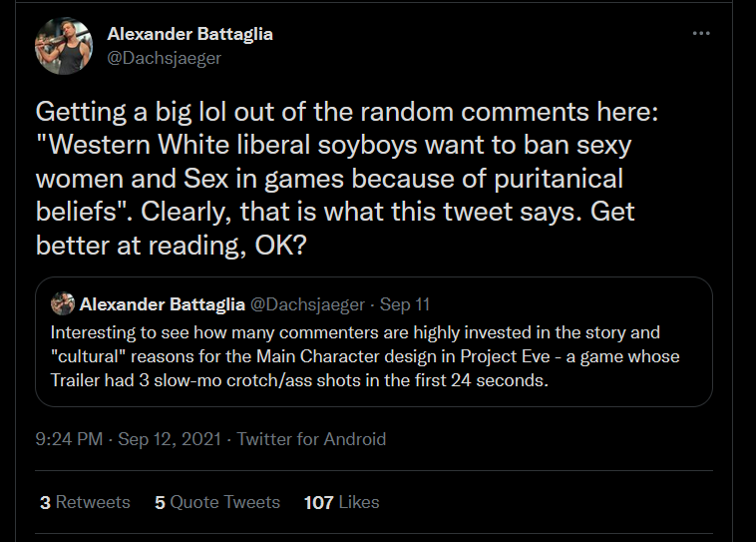The height and width of the screenshot is (542, 756).
Task: Click the @Dachsjaeger handle under the name
Action: pyautogui.click(x=164, y=58)
